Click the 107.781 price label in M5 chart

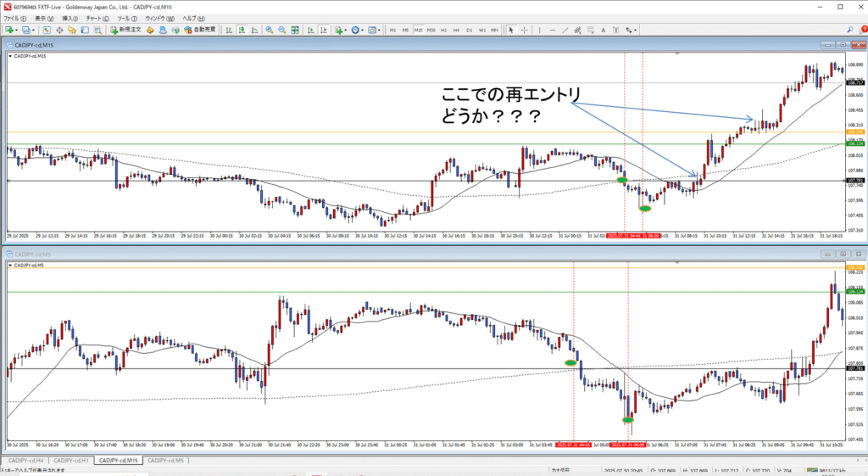856,368
